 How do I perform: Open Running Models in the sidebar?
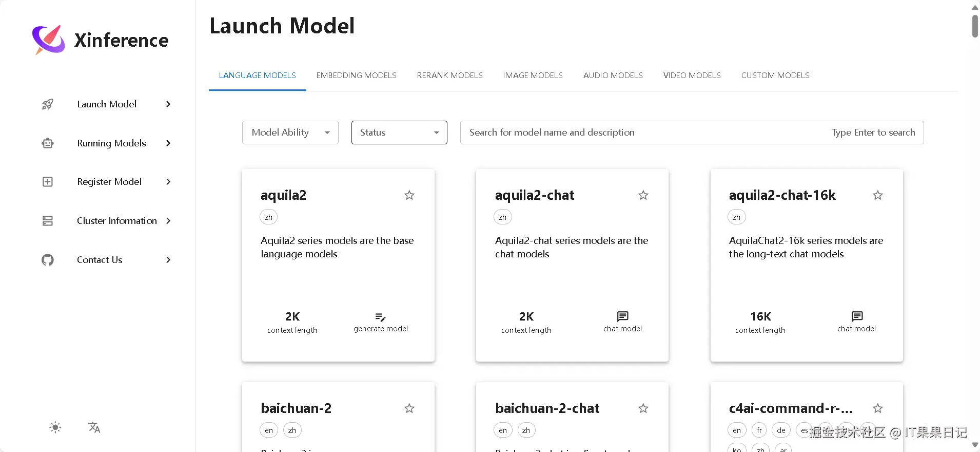tap(111, 143)
